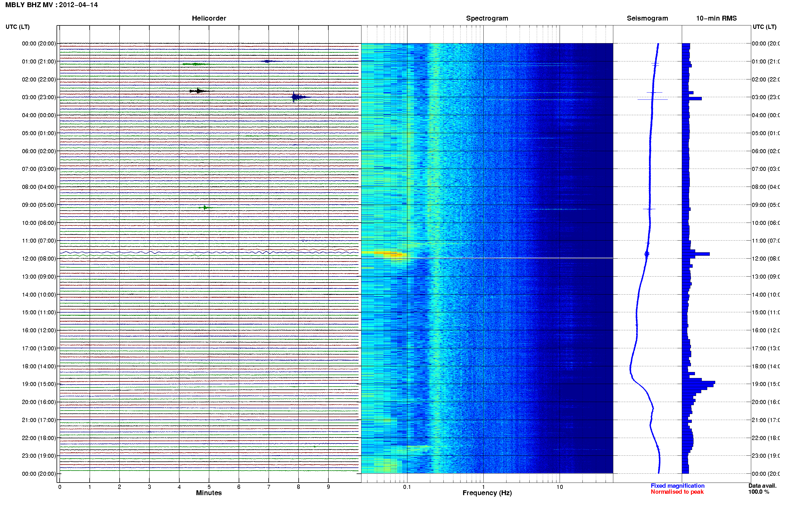Click the left '09:00 (05:00)' time label
Image resolution: width=812 pixels, height=508 pixels.
coord(39,205)
